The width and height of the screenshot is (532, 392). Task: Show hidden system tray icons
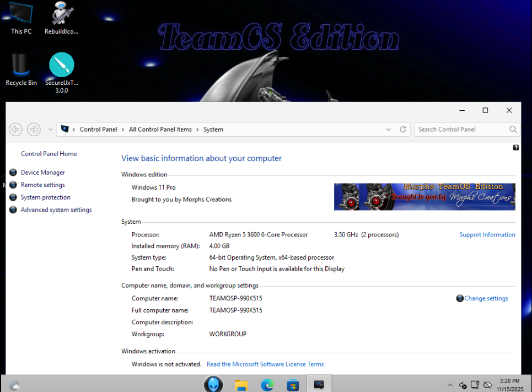click(450, 385)
